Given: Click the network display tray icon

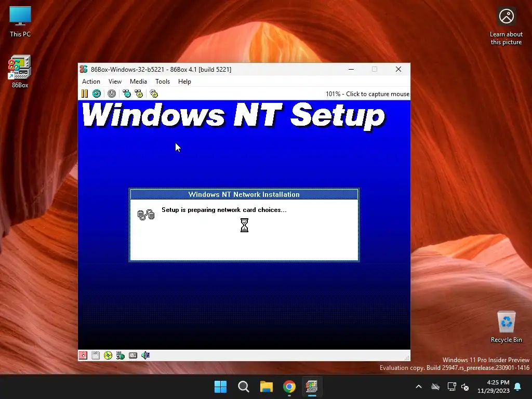Looking at the screenshot, I should click(451, 387).
